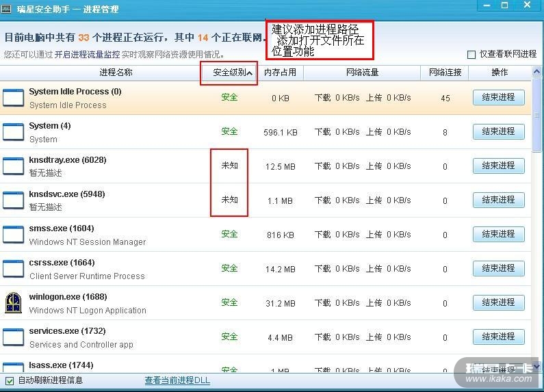Viewport: 544px width, 392px height.
Task: Sort by 进程名称 column header
Action: [116, 73]
